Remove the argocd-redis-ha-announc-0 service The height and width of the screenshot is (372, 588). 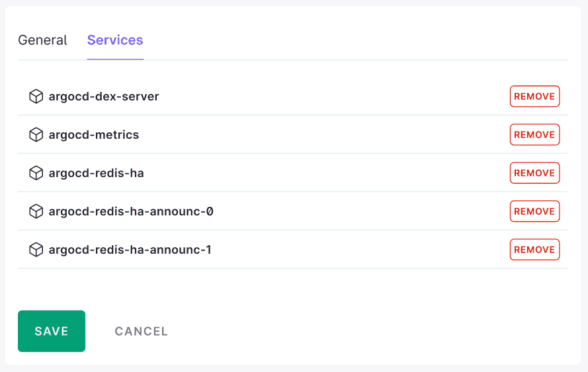click(534, 211)
